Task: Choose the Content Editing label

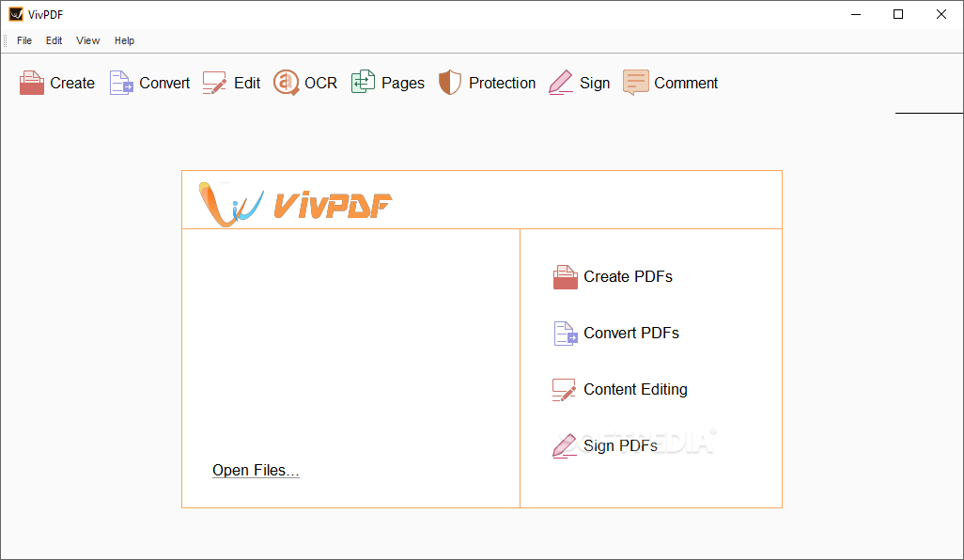Action: (x=635, y=390)
